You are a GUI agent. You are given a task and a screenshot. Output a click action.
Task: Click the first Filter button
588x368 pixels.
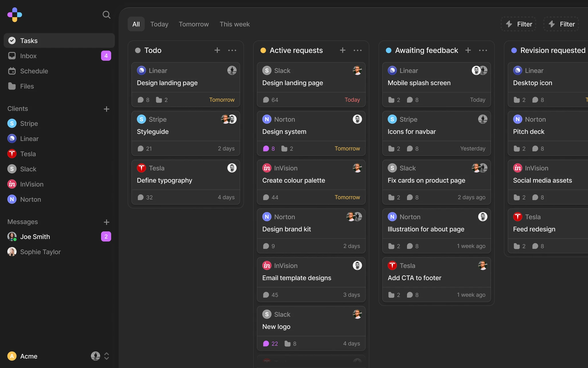519,24
